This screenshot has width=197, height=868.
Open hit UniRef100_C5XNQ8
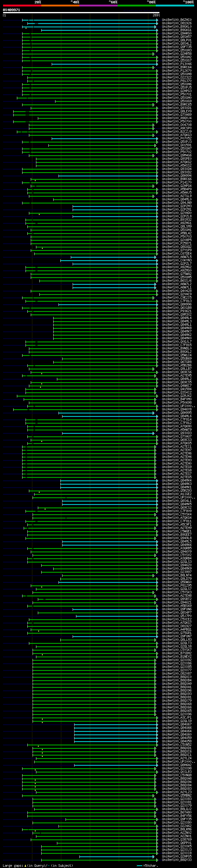coord(177,775)
